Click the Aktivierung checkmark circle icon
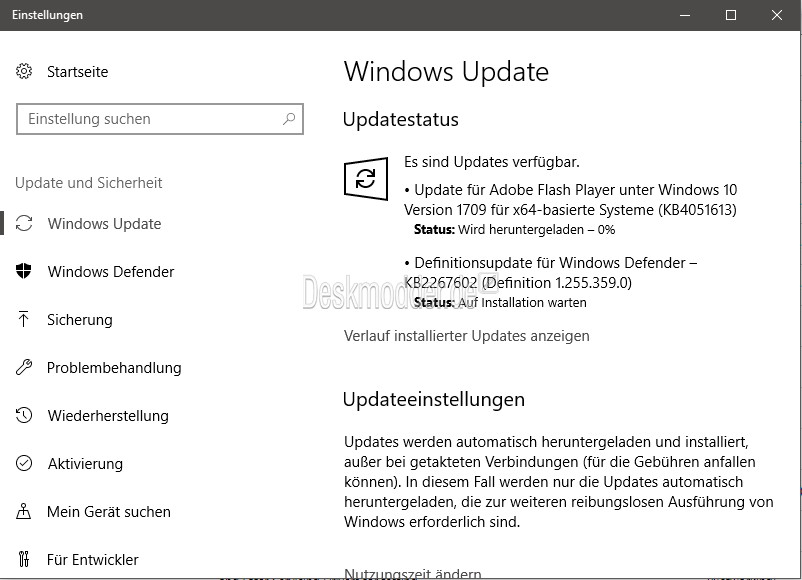The width and height of the screenshot is (802, 580). [x=24, y=463]
